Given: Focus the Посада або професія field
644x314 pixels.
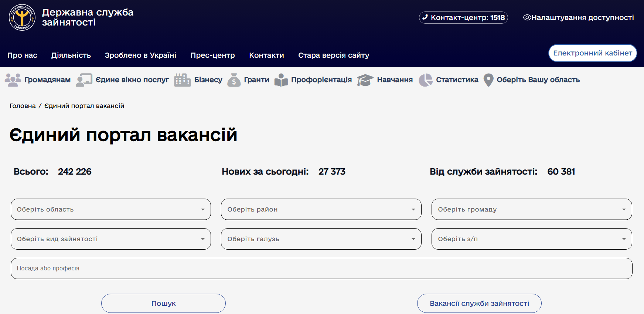Looking at the screenshot, I should [x=321, y=269].
